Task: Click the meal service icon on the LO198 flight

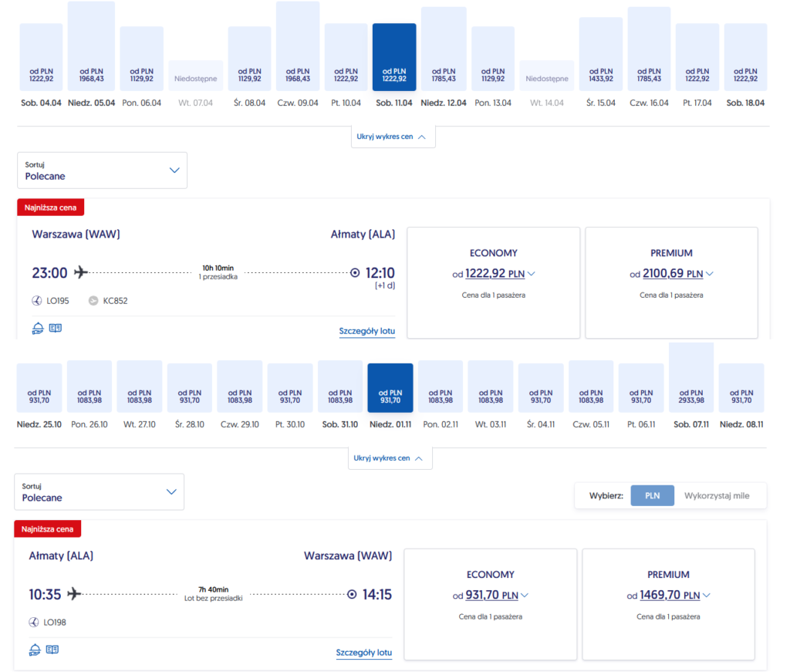Action: 35,650
